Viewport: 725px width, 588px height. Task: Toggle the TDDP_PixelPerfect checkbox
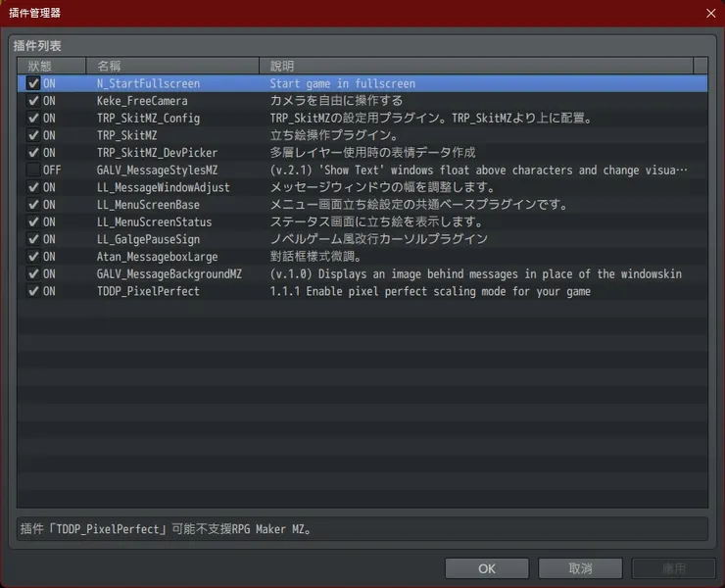pyautogui.click(x=33, y=291)
